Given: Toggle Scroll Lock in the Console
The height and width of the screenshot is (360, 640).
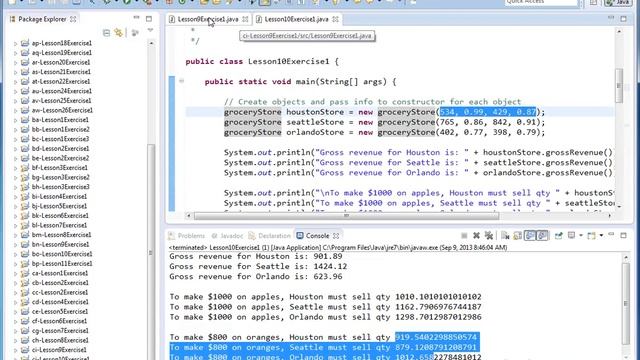Looking at the screenshot, I should (x=518, y=236).
